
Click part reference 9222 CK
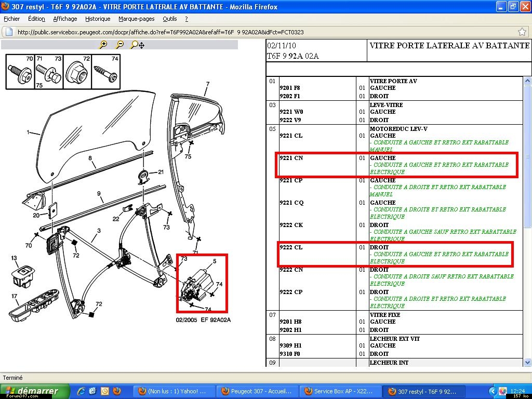click(291, 225)
